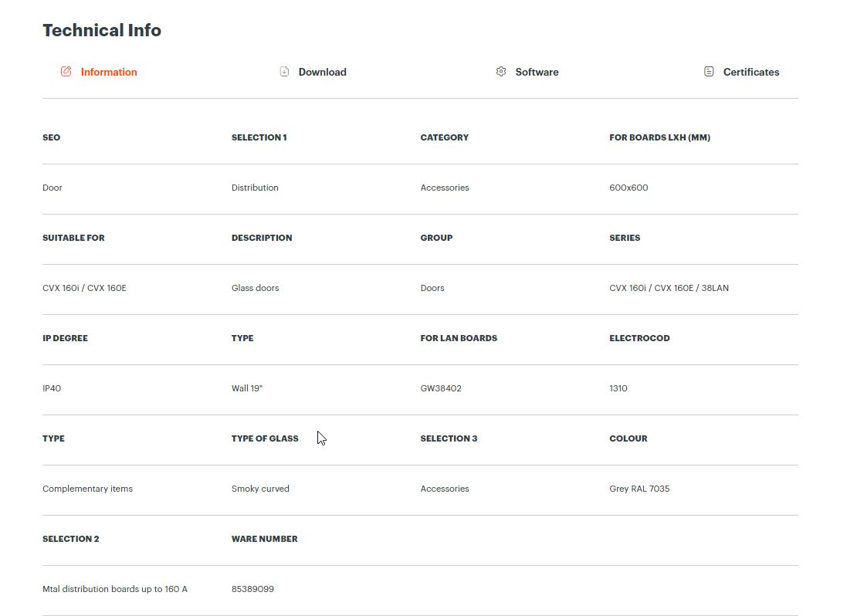Click the DESCRIPTION header
Image resolution: width=847 pixels, height=616 pixels.
pos(262,238)
